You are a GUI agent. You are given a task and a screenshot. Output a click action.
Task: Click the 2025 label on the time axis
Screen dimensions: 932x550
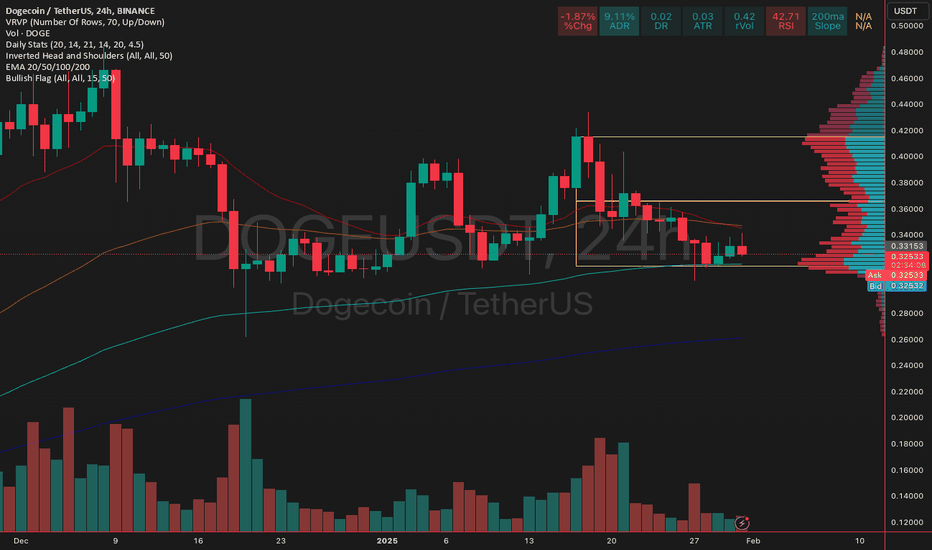tap(387, 541)
